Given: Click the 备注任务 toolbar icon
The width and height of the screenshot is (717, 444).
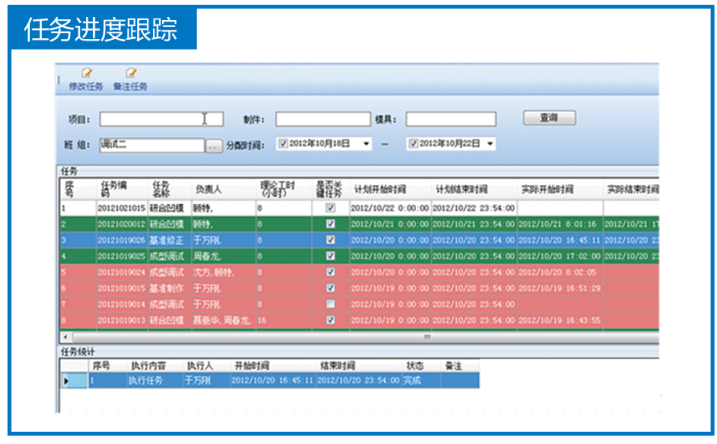Looking at the screenshot, I should point(131,73).
